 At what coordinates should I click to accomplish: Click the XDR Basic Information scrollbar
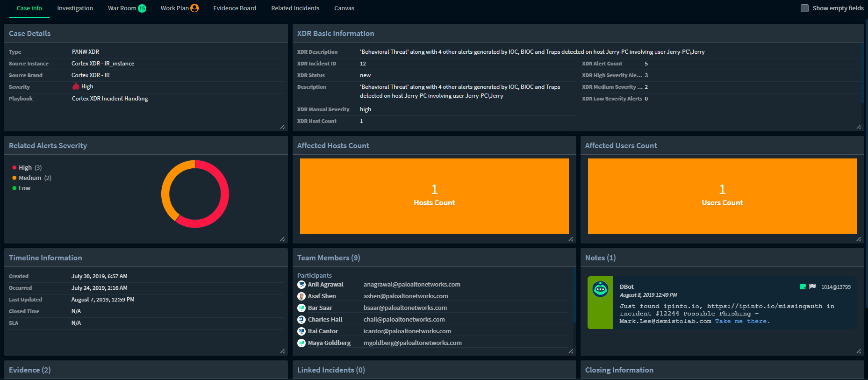tap(862, 72)
